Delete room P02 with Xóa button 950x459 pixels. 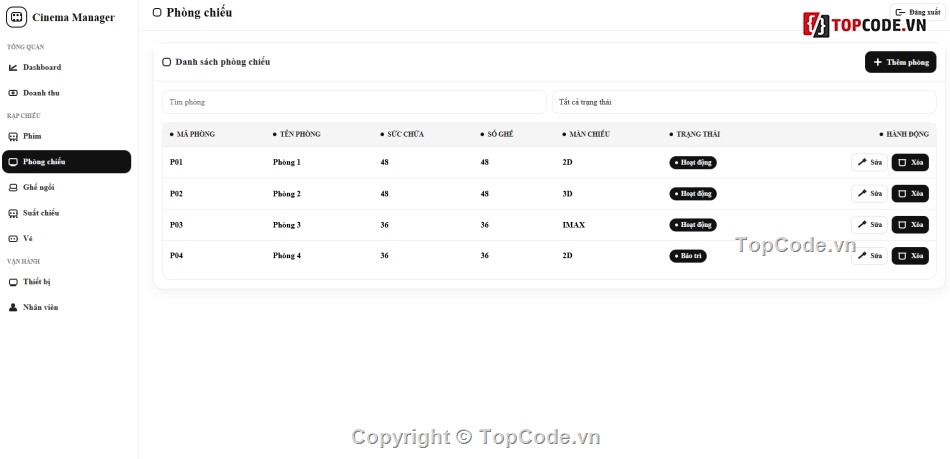(x=910, y=194)
